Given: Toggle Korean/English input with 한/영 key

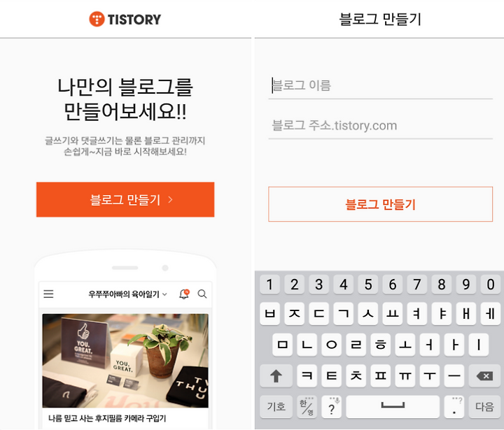Looking at the screenshot, I should tap(307, 407).
